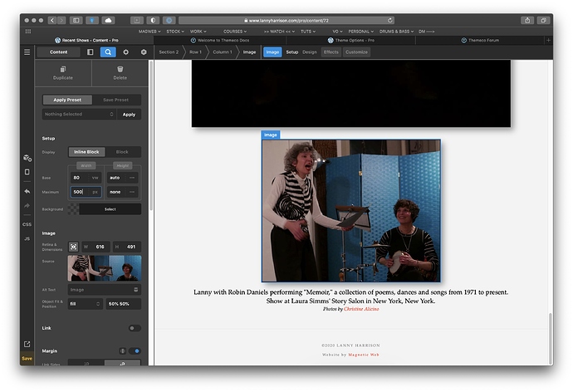573x392 pixels.
Task: Switch to the Theme Options - Pro tab
Action: point(350,40)
